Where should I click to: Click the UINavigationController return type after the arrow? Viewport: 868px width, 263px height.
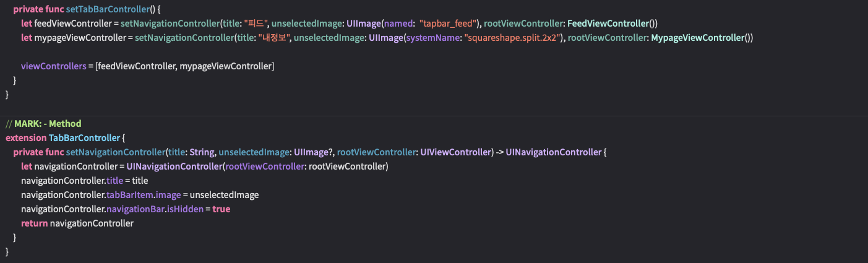pos(553,152)
